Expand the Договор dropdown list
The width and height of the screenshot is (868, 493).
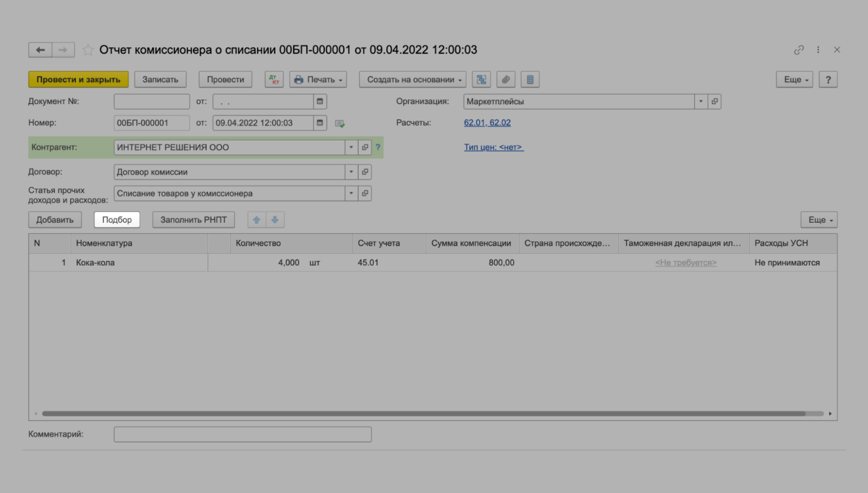(x=351, y=172)
